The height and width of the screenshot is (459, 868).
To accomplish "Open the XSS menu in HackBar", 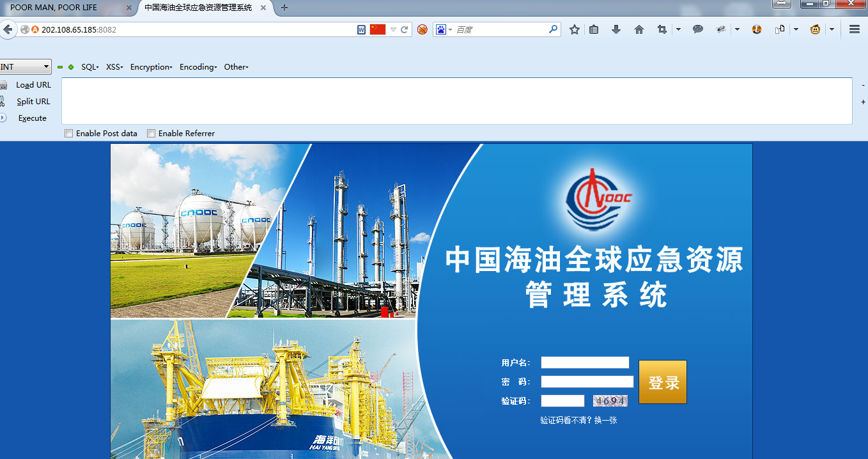I will (x=114, y=67).
